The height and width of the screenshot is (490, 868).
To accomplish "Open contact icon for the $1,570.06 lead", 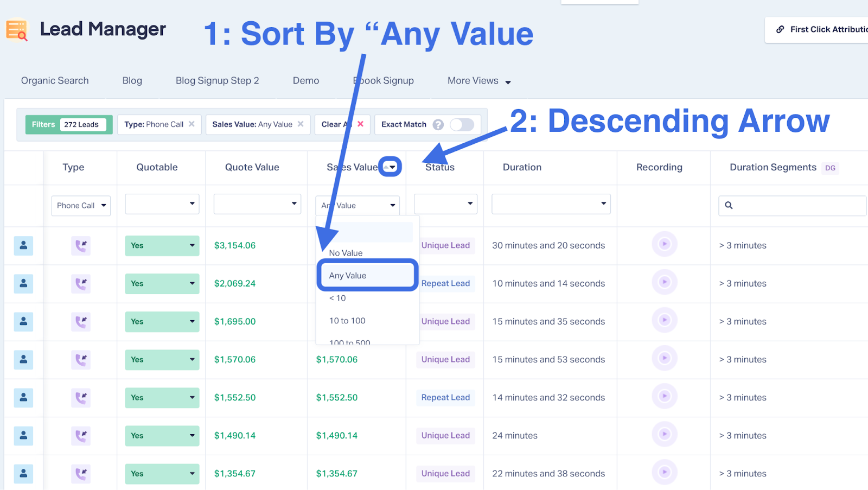I will [x=23, y=360].
